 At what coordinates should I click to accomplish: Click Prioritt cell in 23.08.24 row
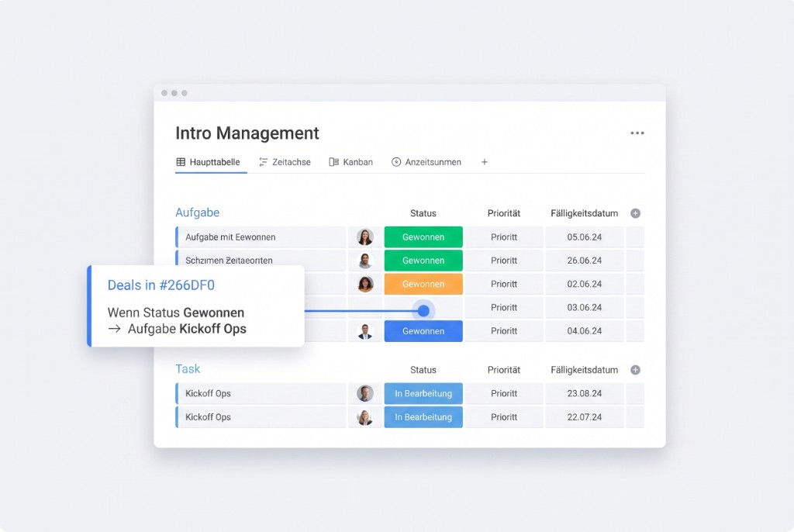(504, 393)
